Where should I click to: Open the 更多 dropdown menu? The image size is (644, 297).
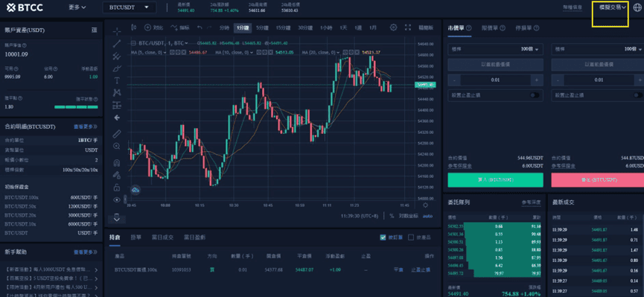pos(77,7)
